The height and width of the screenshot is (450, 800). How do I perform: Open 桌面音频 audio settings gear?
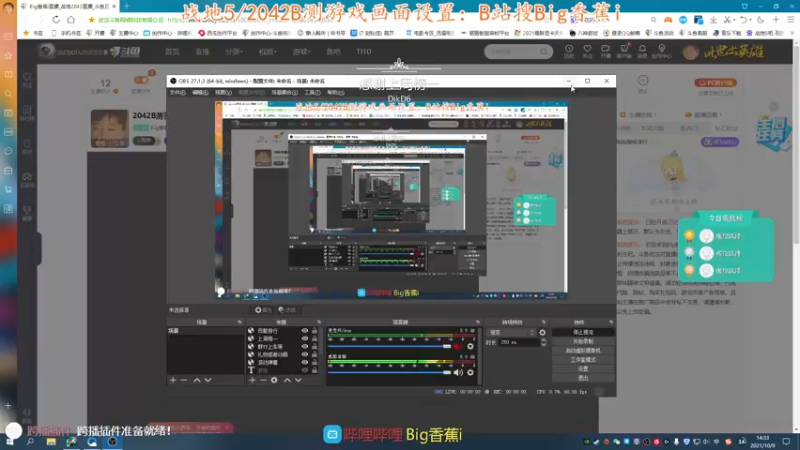(470, 372)
